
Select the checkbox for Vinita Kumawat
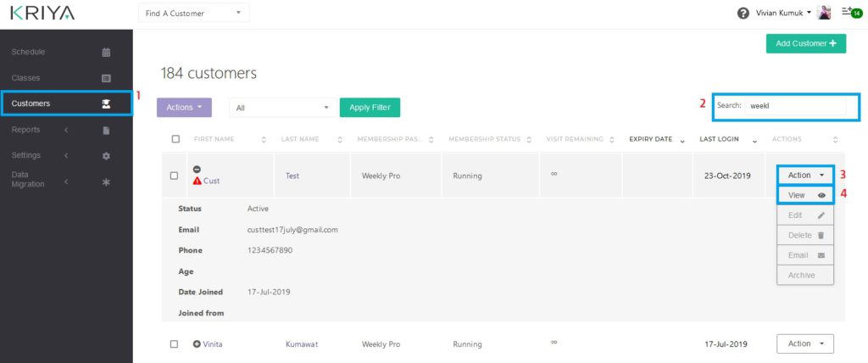[174, 344]
